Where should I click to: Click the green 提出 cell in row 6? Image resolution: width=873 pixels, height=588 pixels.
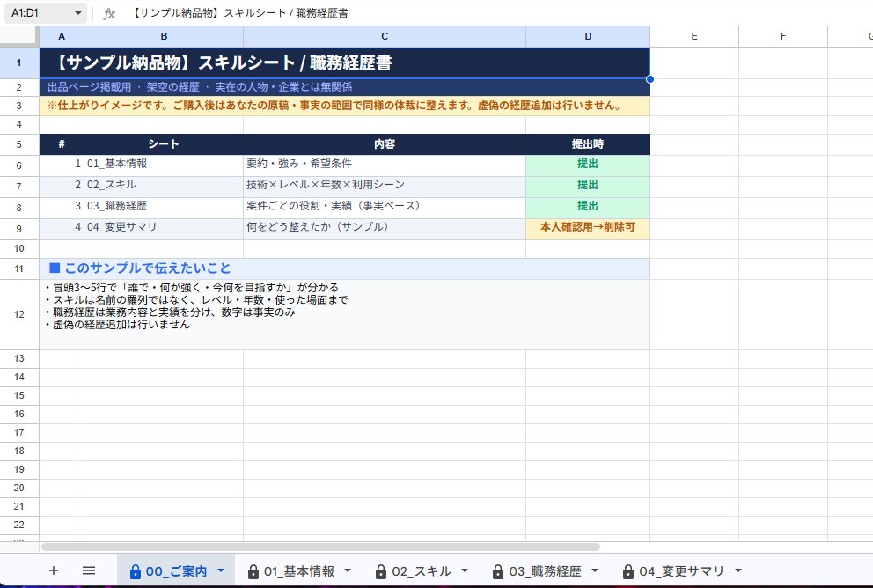[x=588, y=166]
